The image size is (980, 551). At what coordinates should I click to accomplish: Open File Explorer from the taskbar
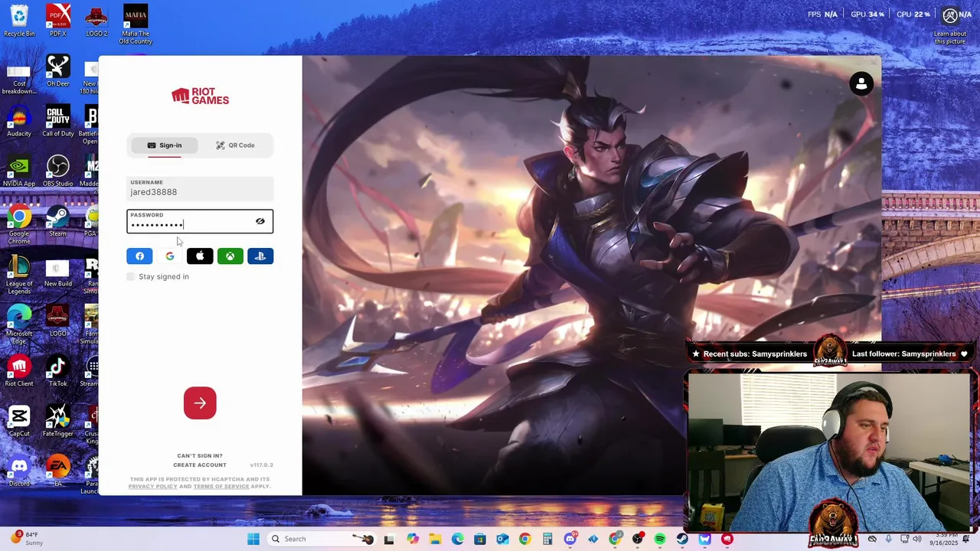click(x=435, y=539)
